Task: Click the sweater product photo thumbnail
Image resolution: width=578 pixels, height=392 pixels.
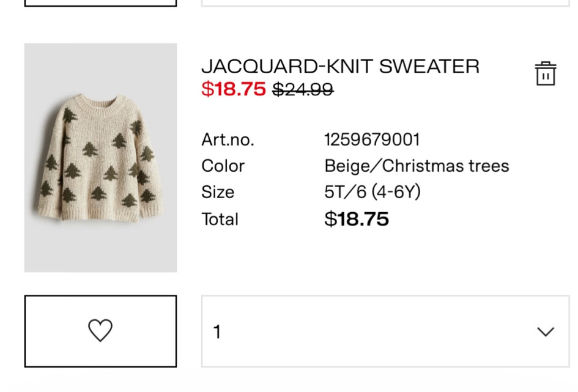Action: pyautogui.click(x=101, y=156)
